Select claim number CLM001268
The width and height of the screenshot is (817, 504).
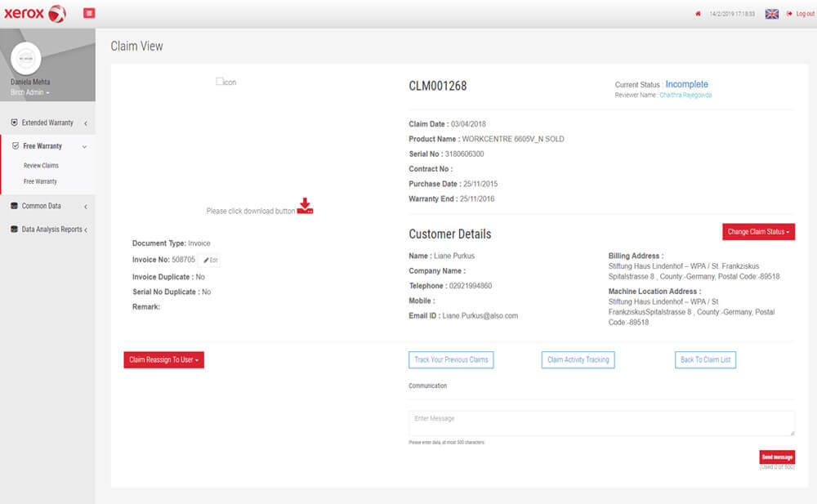point(438,86)
